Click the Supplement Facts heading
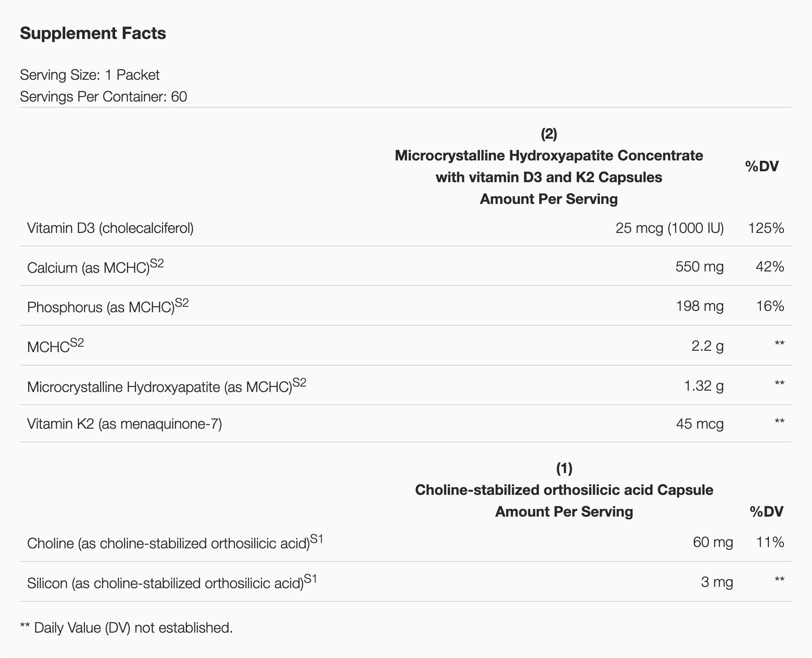This screenshot has height=658, width=812. coord(93,33)
